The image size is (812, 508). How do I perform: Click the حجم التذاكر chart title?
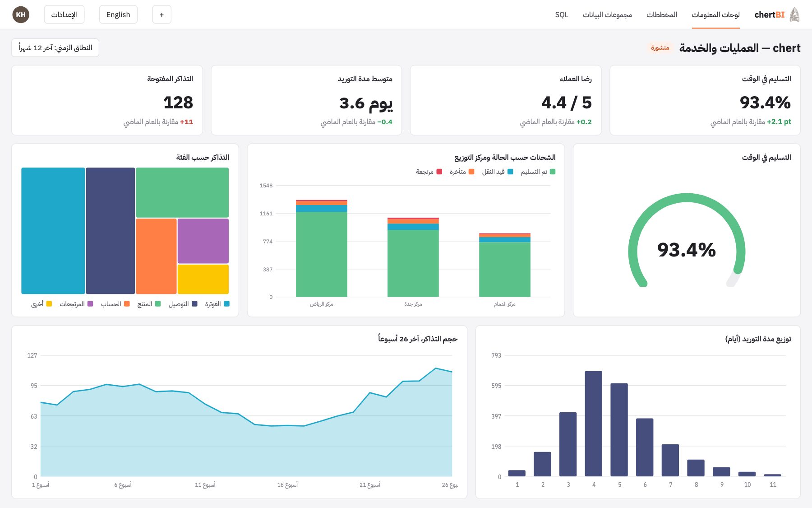418,339
